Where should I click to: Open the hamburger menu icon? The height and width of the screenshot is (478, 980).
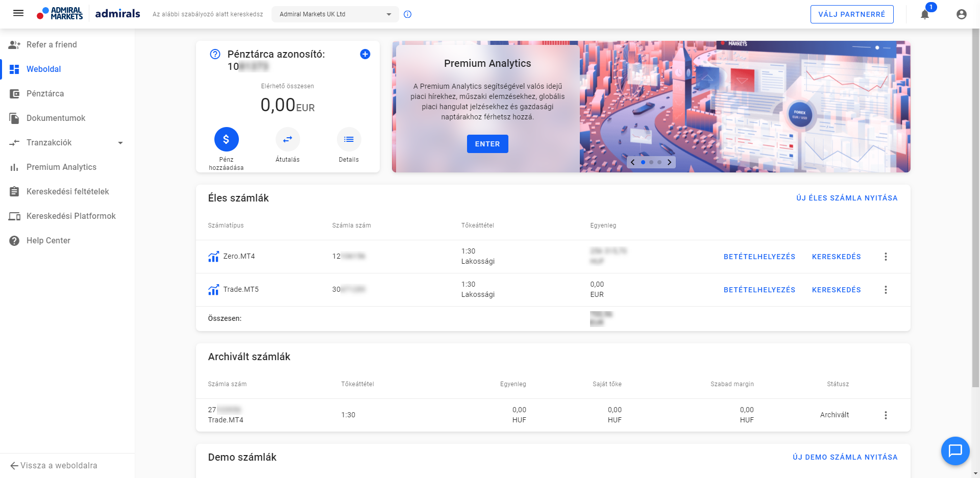coord(18,14)
